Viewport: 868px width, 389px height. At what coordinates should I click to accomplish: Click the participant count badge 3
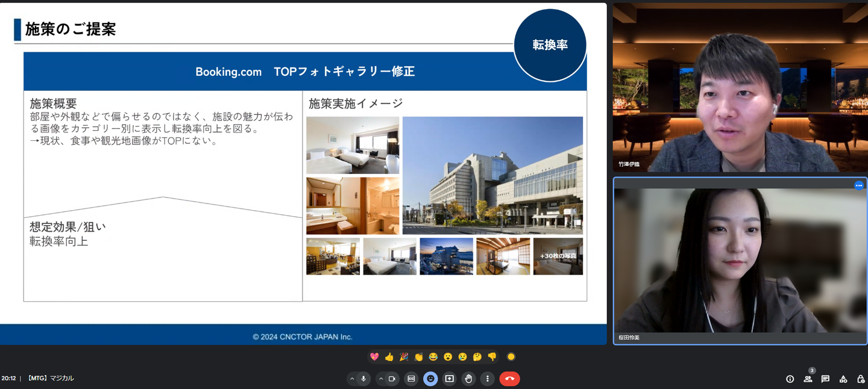tap(812, 370)
